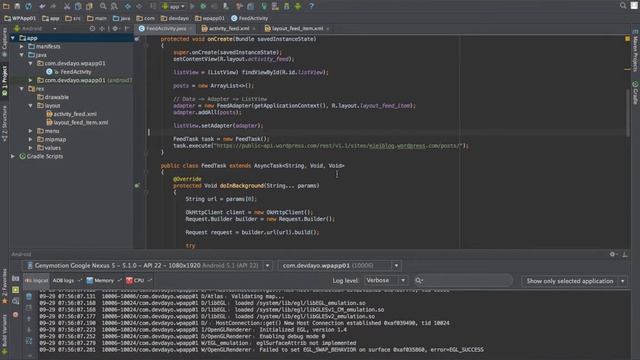Image resolution: width=640 pixels, height=360 pixels.
Task: Switch to the Memory monitor tab
Action: pyautogui.click(x=103, y=281)
